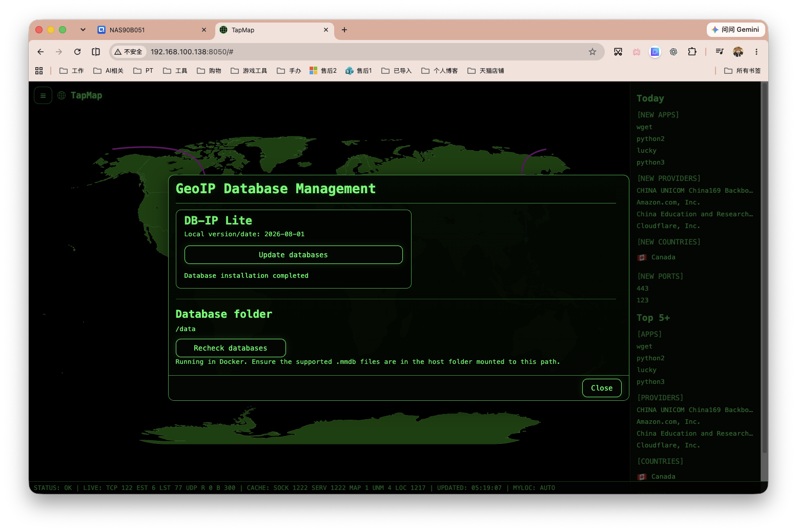
Task: Go forward in browser history
Action: [x=59, y=52]
